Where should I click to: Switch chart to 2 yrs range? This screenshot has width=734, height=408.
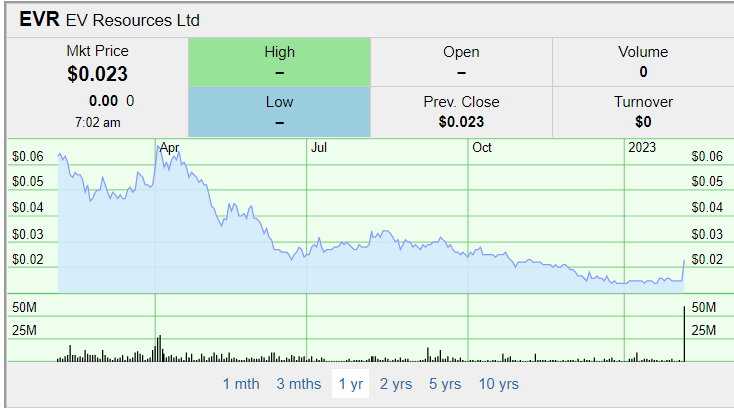(x=396, y=384)
